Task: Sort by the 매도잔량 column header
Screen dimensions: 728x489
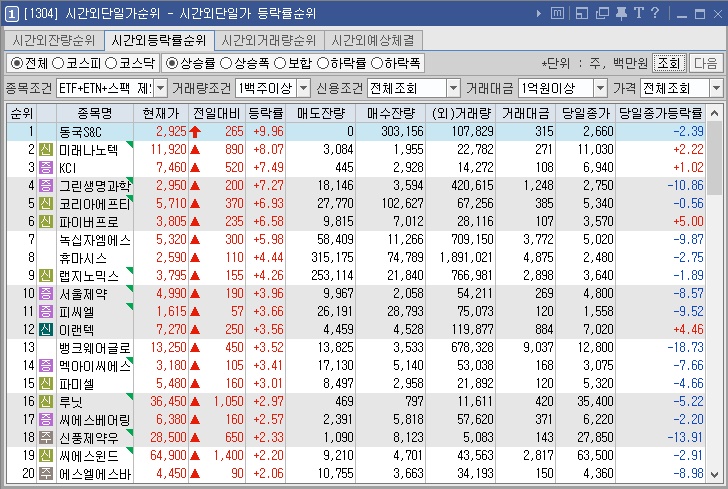Action: tap(320, 113)
